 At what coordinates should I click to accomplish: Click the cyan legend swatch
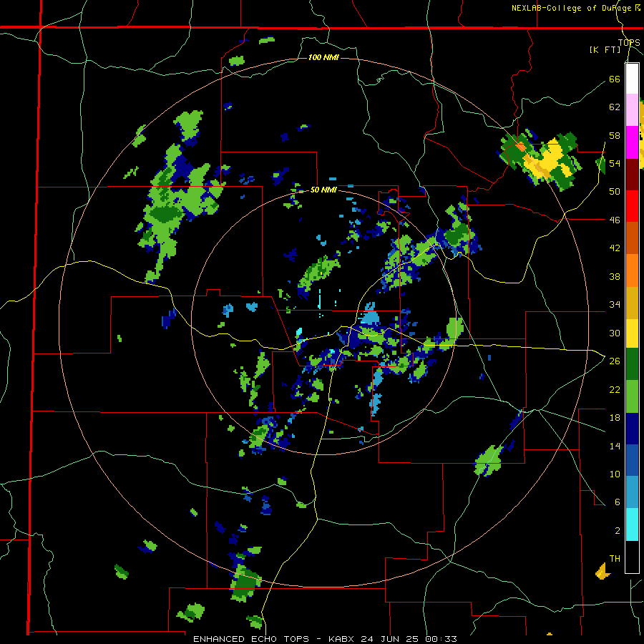click(632, 525)
